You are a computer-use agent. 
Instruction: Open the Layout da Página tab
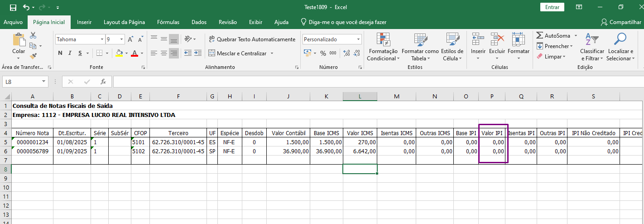click(x=124, y=22)
